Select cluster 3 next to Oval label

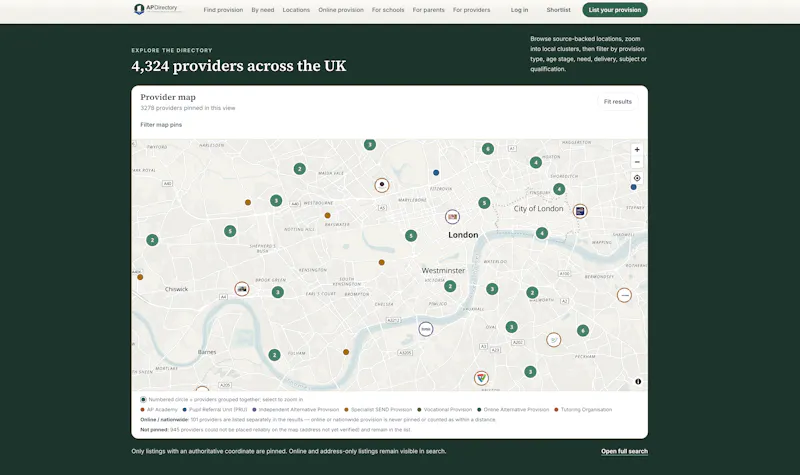pyautogui.click(x=512, y=327)
